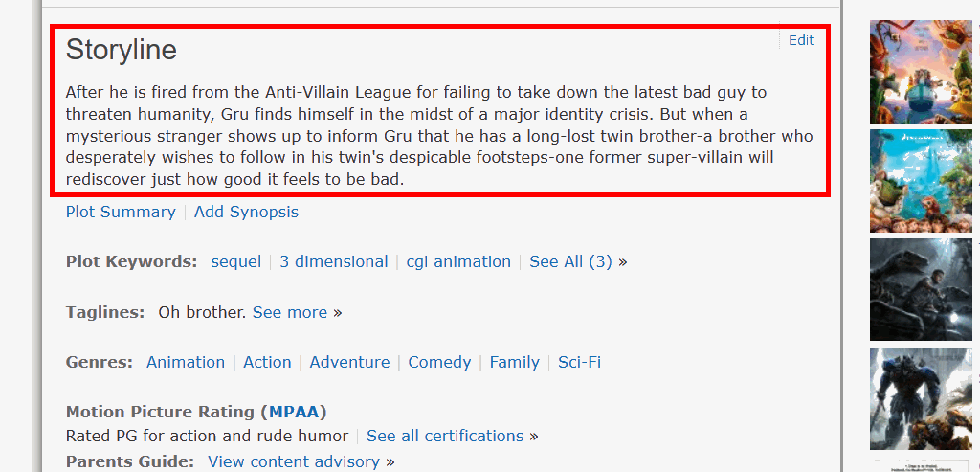Viewport: 980px width, 472px height.
Task: Open the '3 dimensional' keyword
Action: (x=334, y=261)
